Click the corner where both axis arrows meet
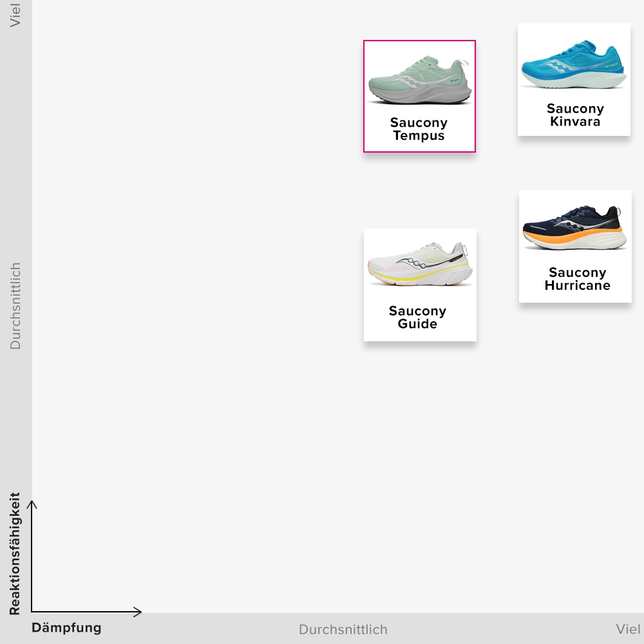The height and width of the screenshot is (644, 644). click(x=32, y=612)
